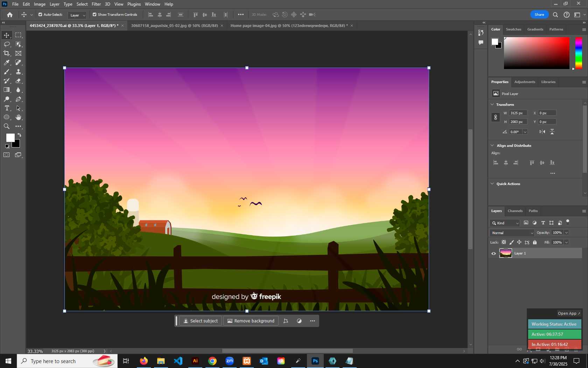Select the Dodge tool
The image size is (588, 368).
point(7,99)
